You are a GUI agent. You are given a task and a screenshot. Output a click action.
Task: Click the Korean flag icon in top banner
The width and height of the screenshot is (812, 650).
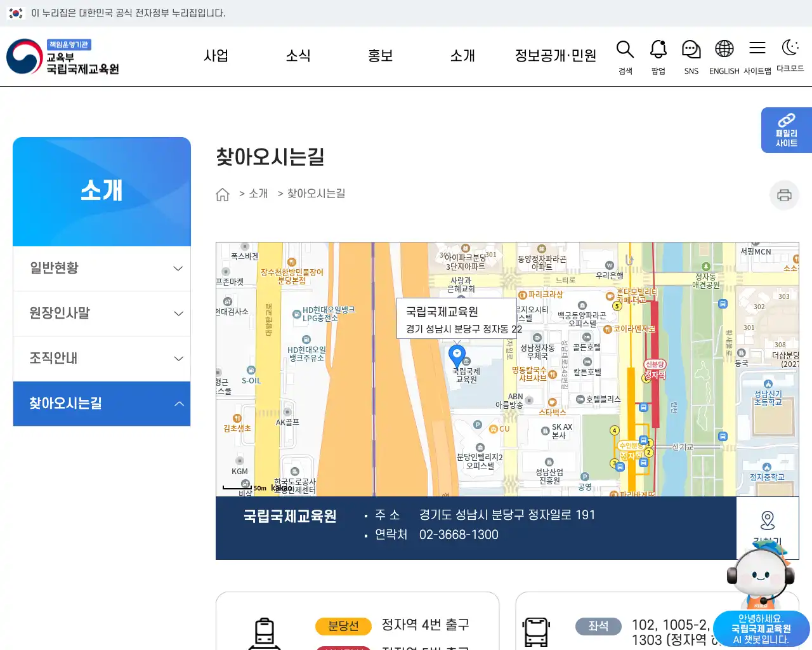point(16,13)
